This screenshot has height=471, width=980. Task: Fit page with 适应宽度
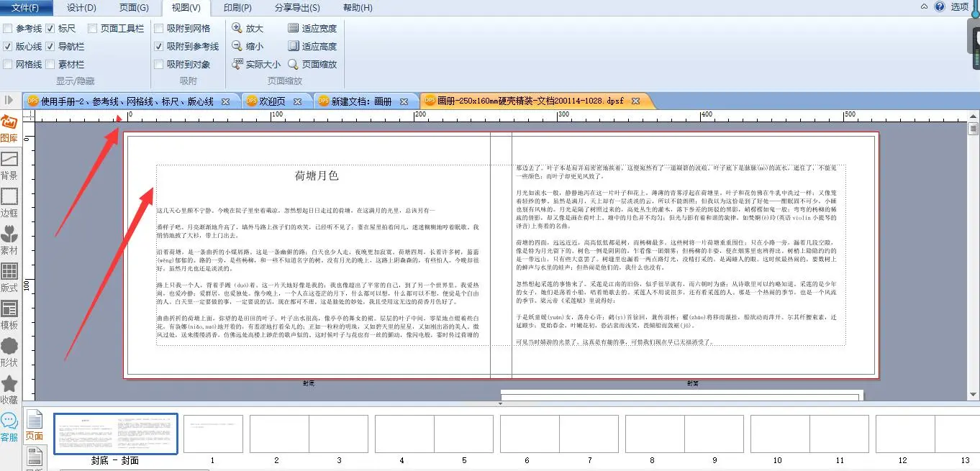pos(312,28)
